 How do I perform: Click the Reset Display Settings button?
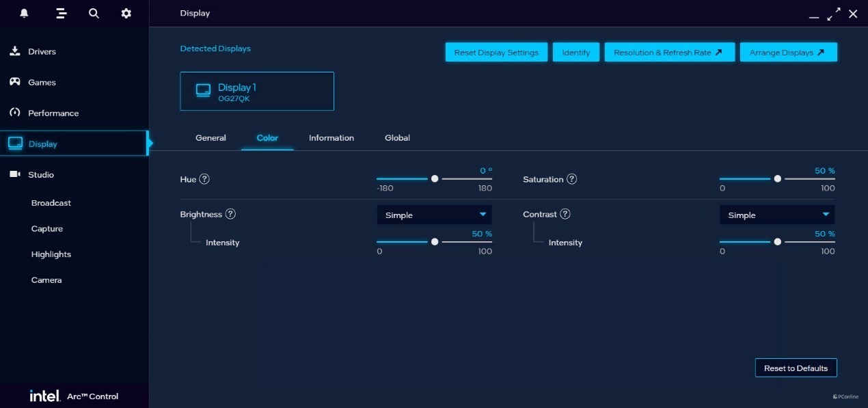pyautogui.click(x=496, y=53)
